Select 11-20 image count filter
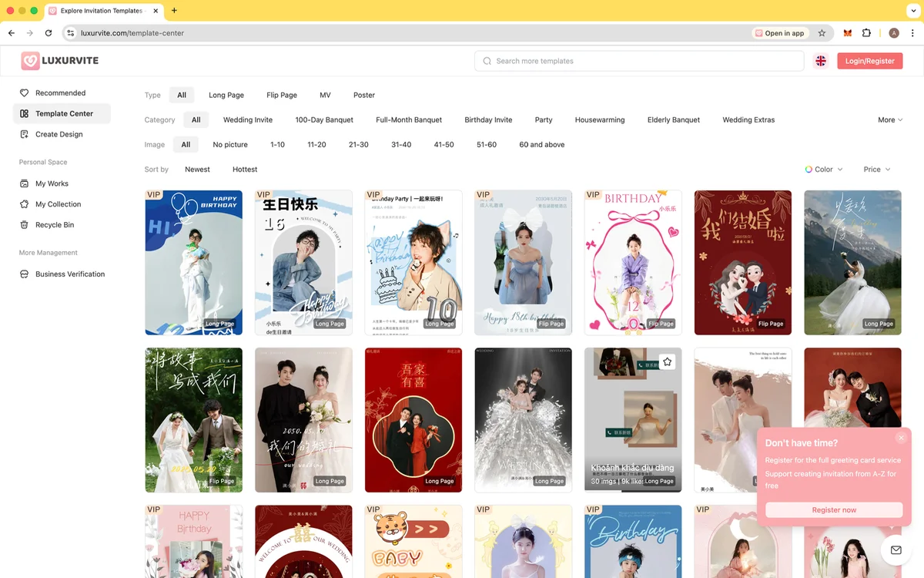The image size is (924, 578). pyautogui.click(x=316, y=144)
